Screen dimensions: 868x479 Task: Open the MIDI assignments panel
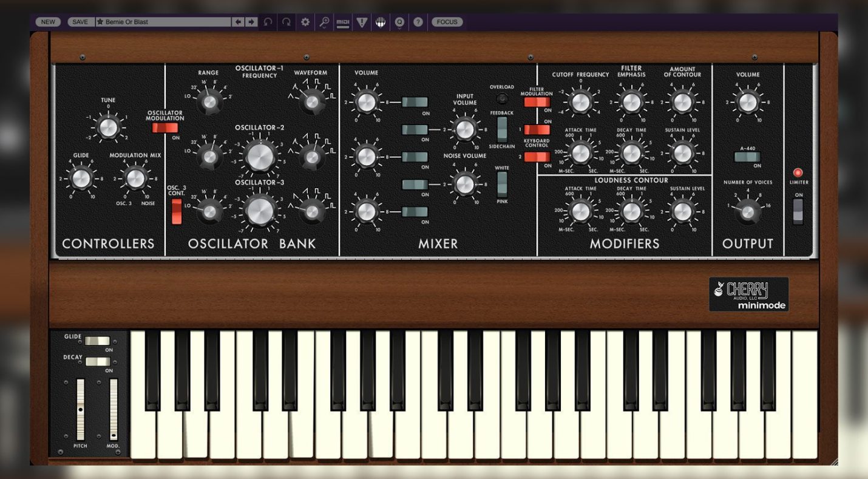344,22
